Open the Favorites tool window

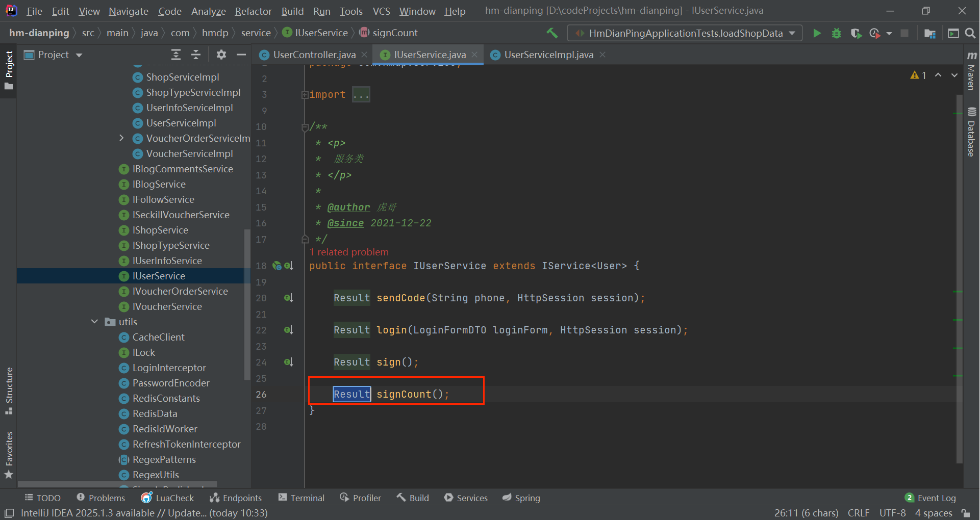[9, 455]
